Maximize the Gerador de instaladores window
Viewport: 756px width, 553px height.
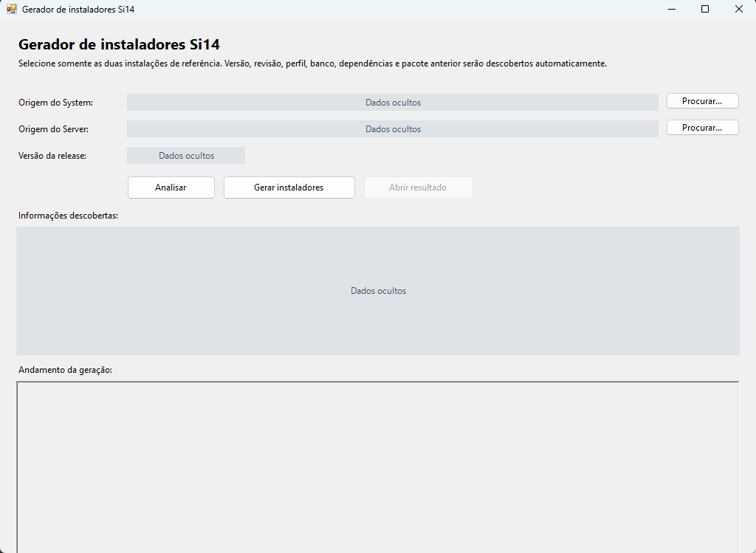point(705,9)
